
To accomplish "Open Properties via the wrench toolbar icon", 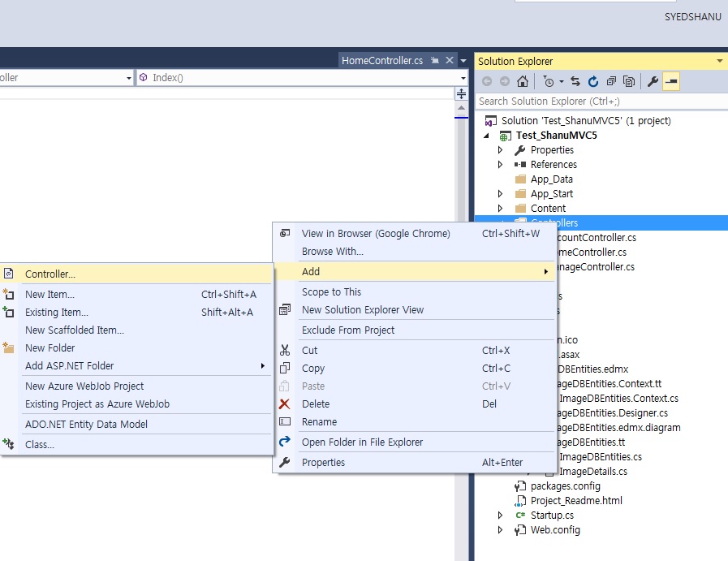I will click(653, 81).
